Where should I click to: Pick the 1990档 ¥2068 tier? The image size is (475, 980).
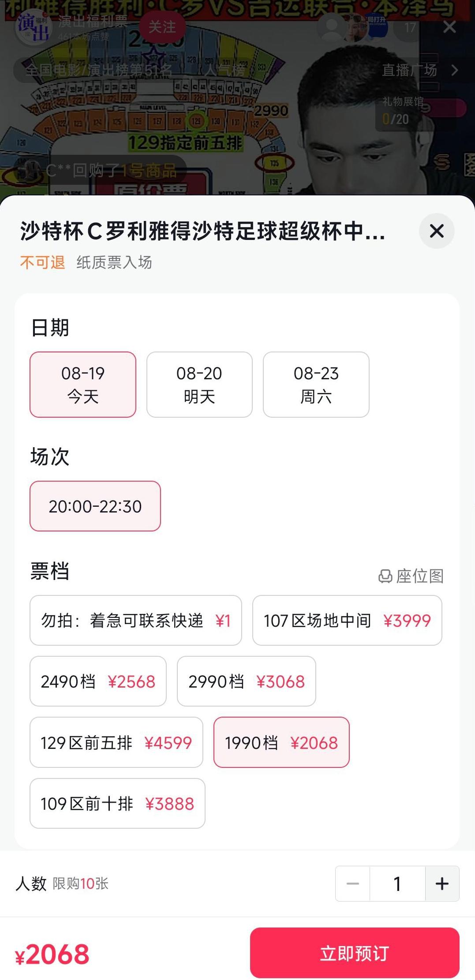[x=281, y=742]
